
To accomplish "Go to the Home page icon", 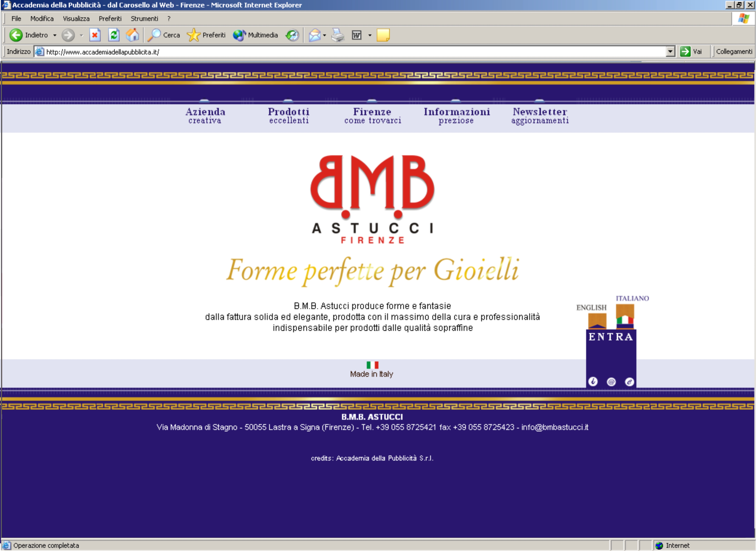I will (132, 35).
